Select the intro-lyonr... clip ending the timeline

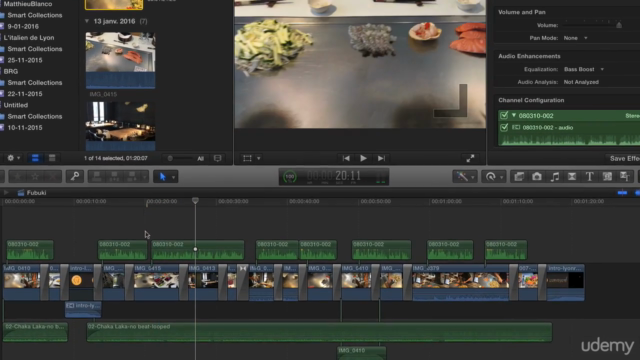click(x=565, y=282)
